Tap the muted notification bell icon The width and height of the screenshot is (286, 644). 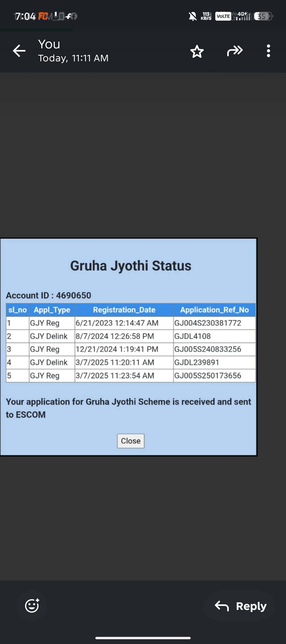click(193, 16)
